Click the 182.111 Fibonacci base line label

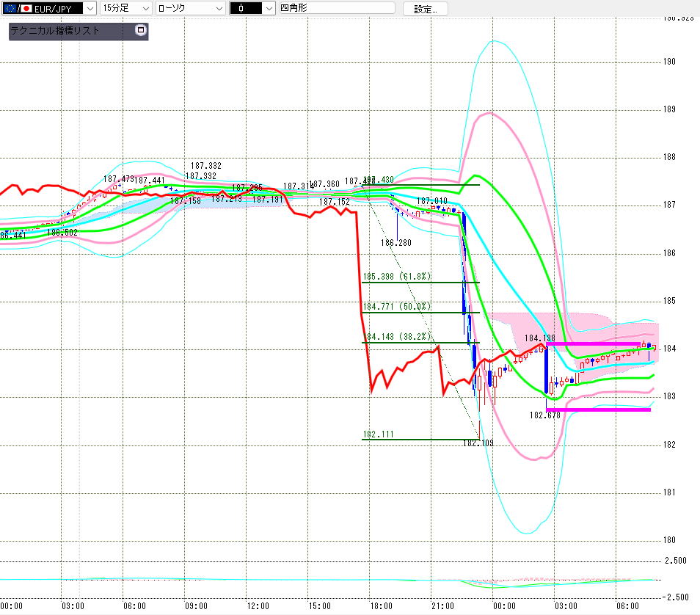(x=378, y=434)
